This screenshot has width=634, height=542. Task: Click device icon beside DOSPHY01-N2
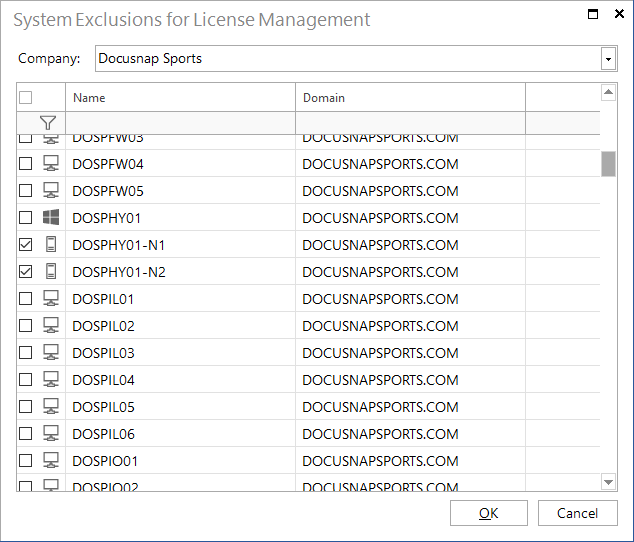point(51,271)
